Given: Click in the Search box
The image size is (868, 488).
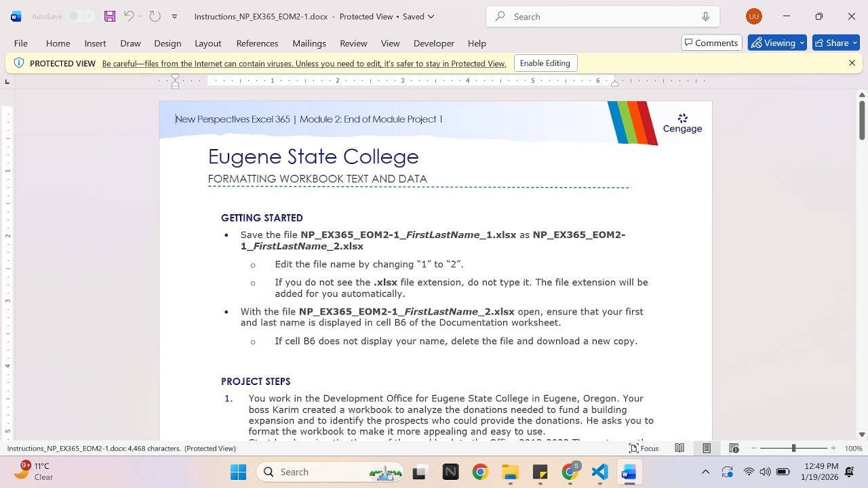Looking at the screenshot, I should 603,16.
